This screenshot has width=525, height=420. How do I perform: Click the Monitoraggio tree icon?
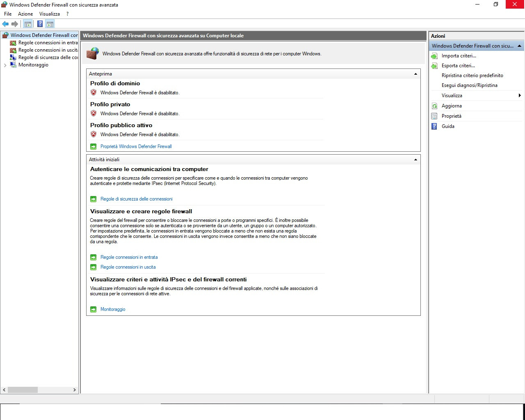(x=13, y=65)
